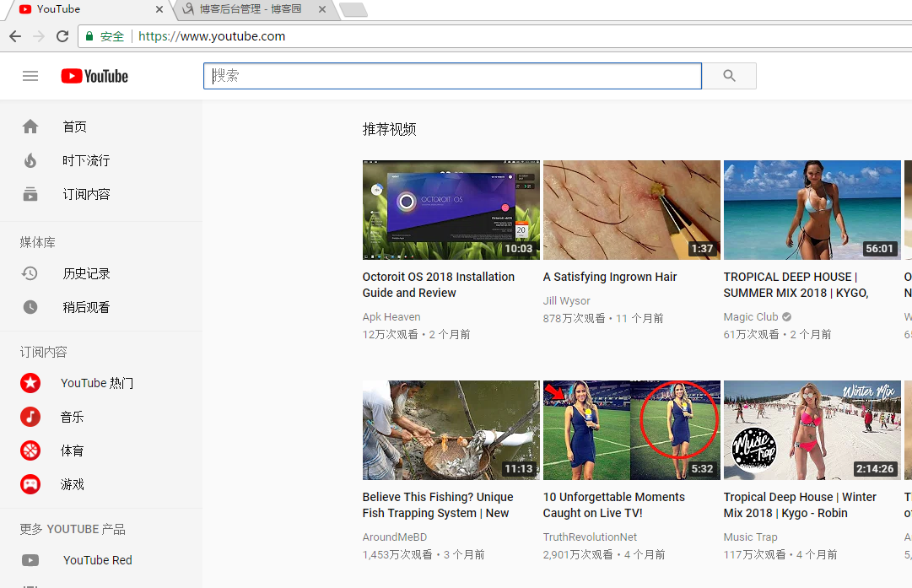Click the address bar URL
This screenshot has width=912, height=588.
pos(212,36)
